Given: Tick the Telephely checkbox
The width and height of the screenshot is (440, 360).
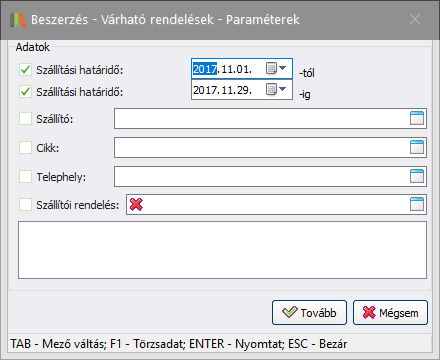Looking at the screenshot, I should tap(25, 177).
